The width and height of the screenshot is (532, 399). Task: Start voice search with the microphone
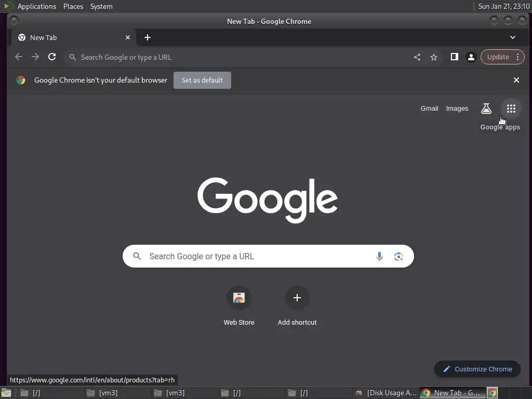(379, 256)
